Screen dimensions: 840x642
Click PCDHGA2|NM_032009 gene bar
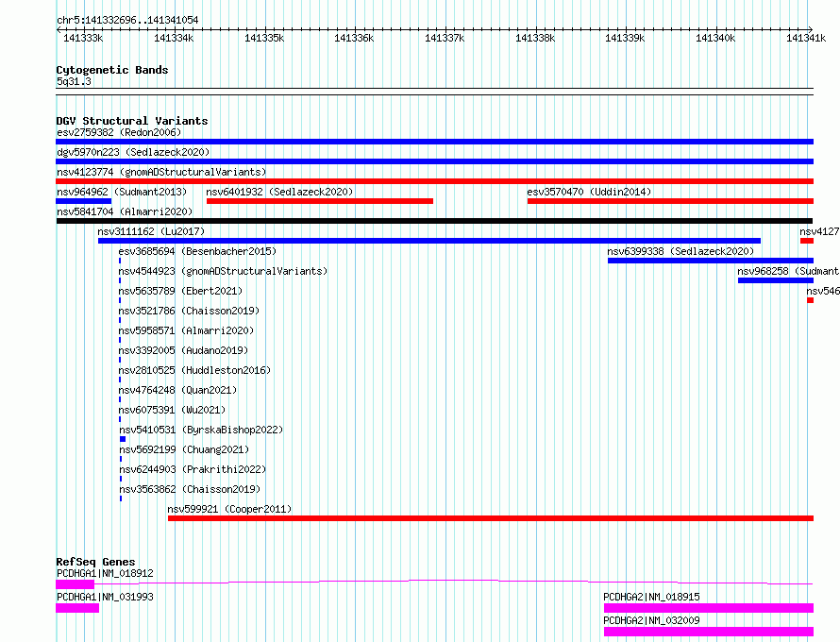pos(709,632)
